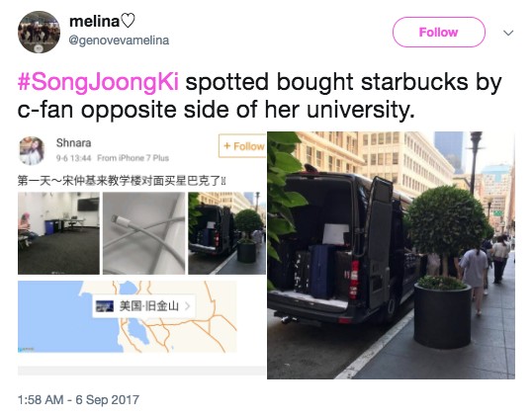
Task: Click the San Francisco map area
Action: (x=128, y=316)
